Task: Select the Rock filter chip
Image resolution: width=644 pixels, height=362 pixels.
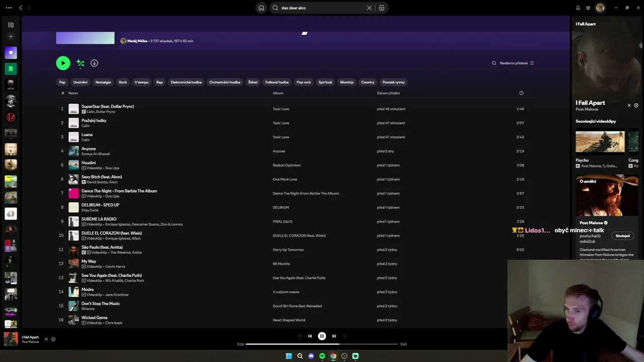Action: point(123,82)
